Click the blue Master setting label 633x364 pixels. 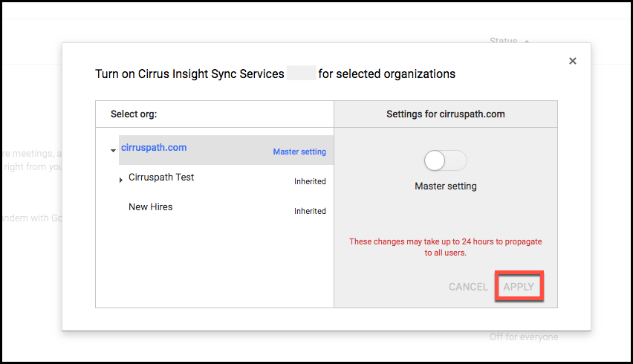(x=299, y=152)
